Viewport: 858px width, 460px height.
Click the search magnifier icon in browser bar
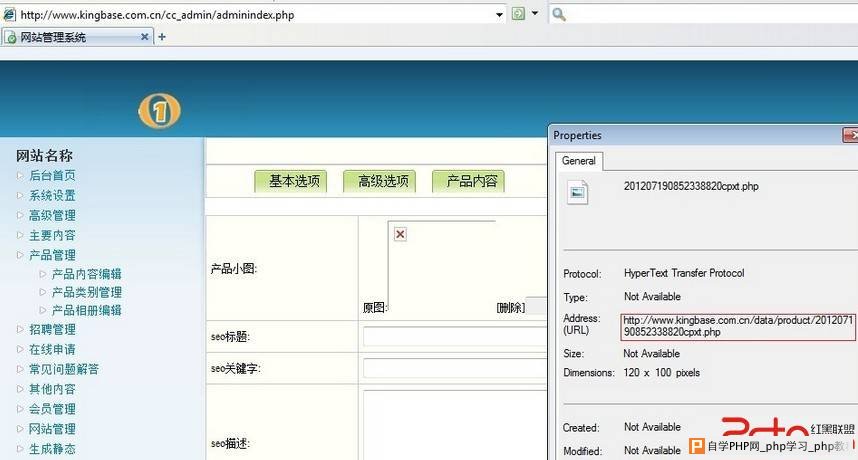pyautogui.click(x=559, y=14)
